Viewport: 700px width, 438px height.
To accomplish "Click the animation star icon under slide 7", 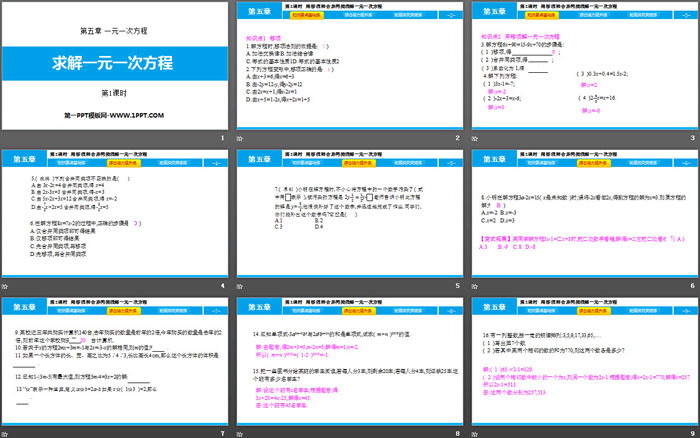I will [x=4, y=434].
